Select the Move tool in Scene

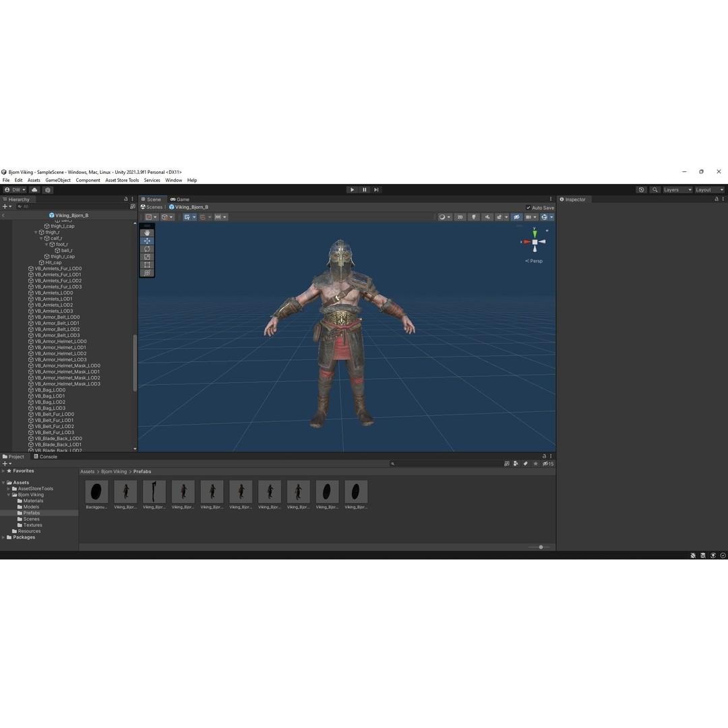(x=147, y=241)
